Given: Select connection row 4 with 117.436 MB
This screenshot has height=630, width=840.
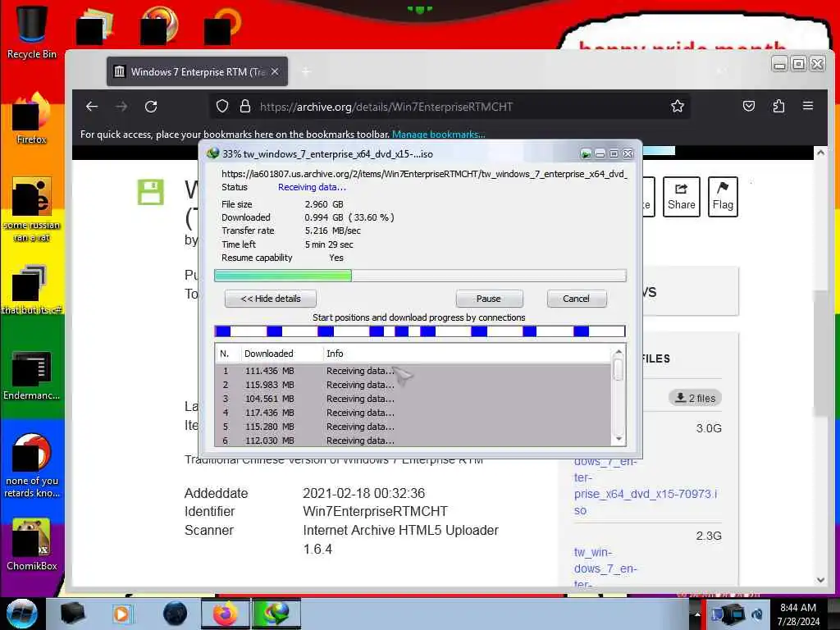Looking at the screenshot, I should 413,413.
